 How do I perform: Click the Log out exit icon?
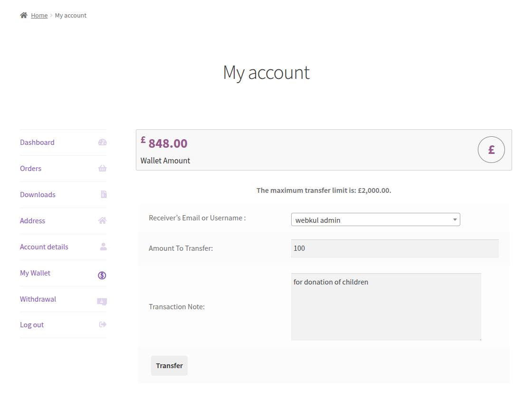102,324
